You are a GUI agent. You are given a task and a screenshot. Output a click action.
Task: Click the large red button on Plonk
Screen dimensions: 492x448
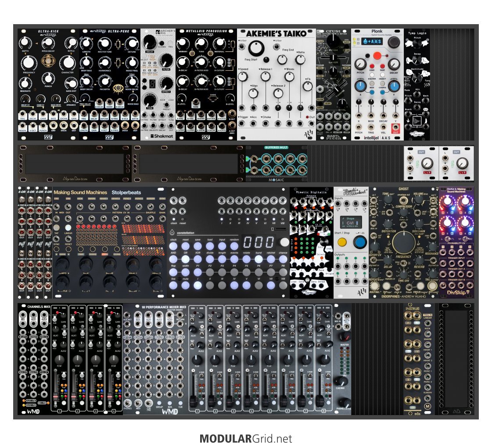click(x=377, y=56)
